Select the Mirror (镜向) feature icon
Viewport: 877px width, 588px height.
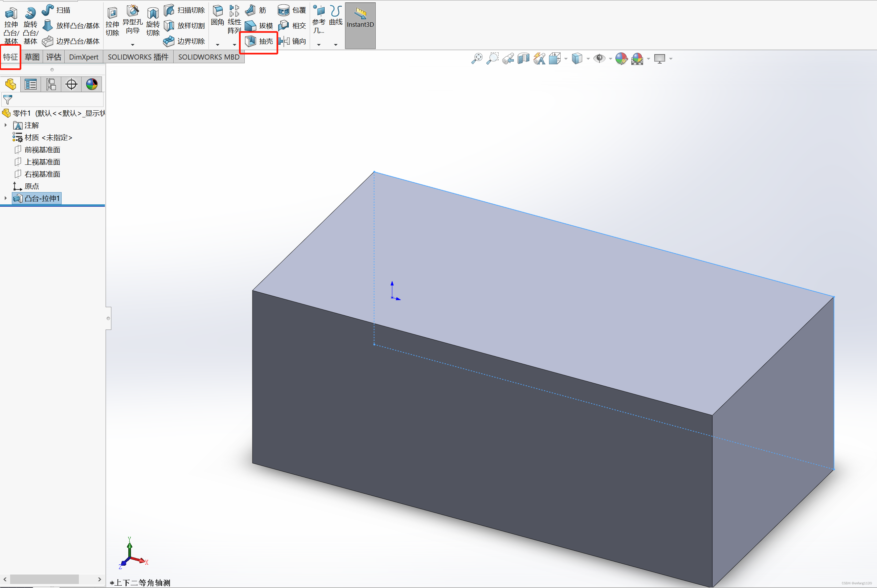pyautogui.click(x=284, y=41)
